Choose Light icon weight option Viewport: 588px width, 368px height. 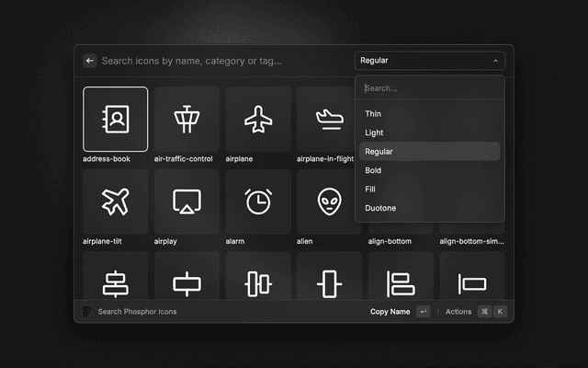tap(374, 132)
